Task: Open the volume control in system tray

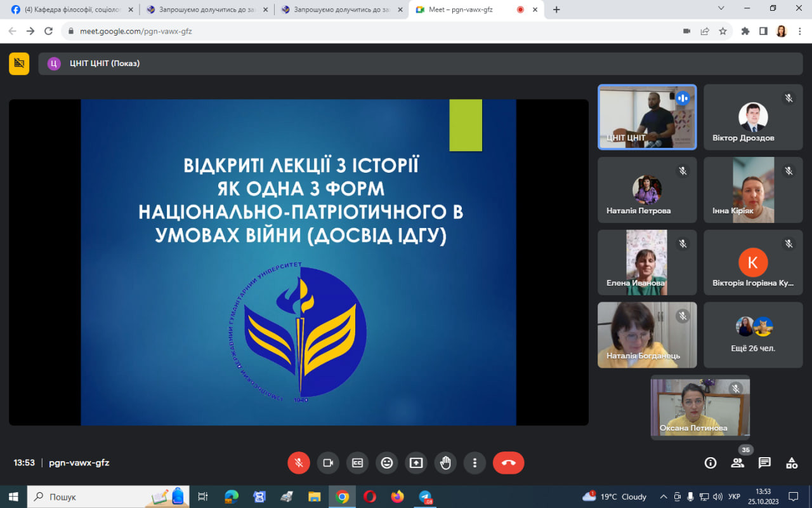Action: click(717, 497)
